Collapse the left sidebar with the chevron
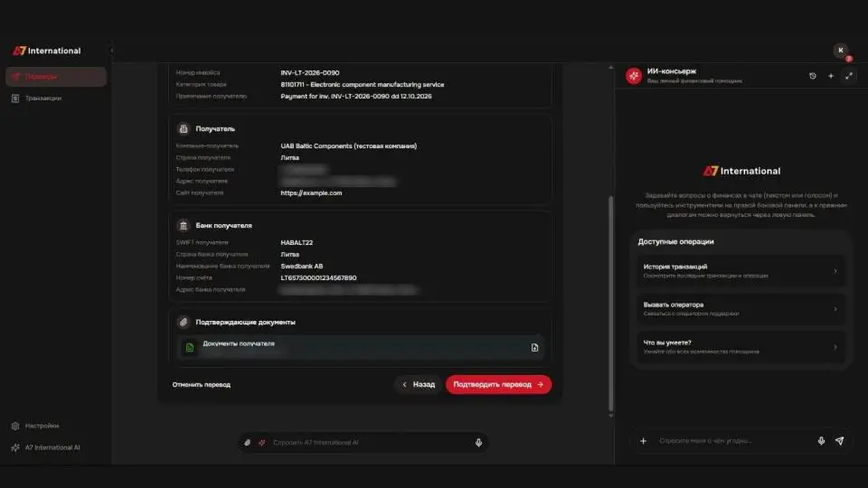 [x=111, y=51]
